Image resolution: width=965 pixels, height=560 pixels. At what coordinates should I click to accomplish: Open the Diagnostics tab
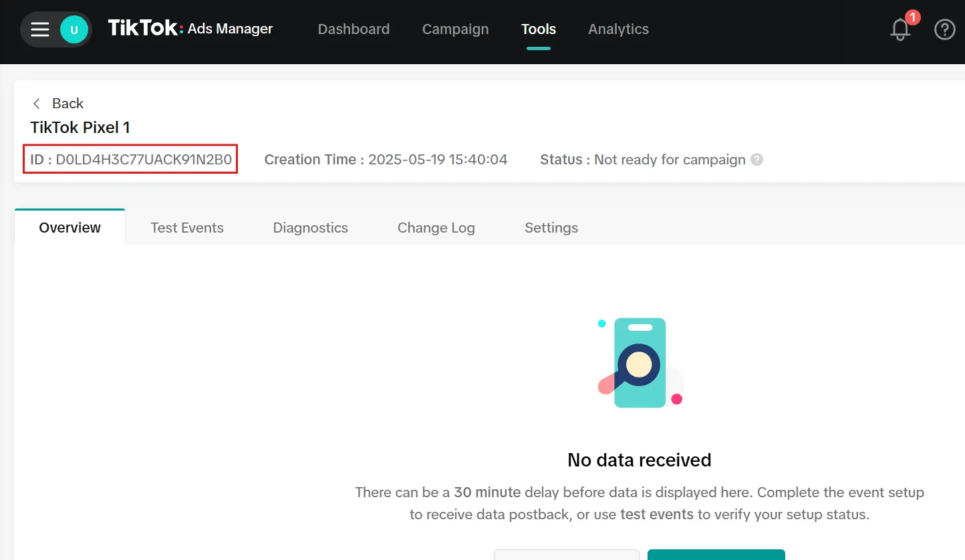click(310, 227)
